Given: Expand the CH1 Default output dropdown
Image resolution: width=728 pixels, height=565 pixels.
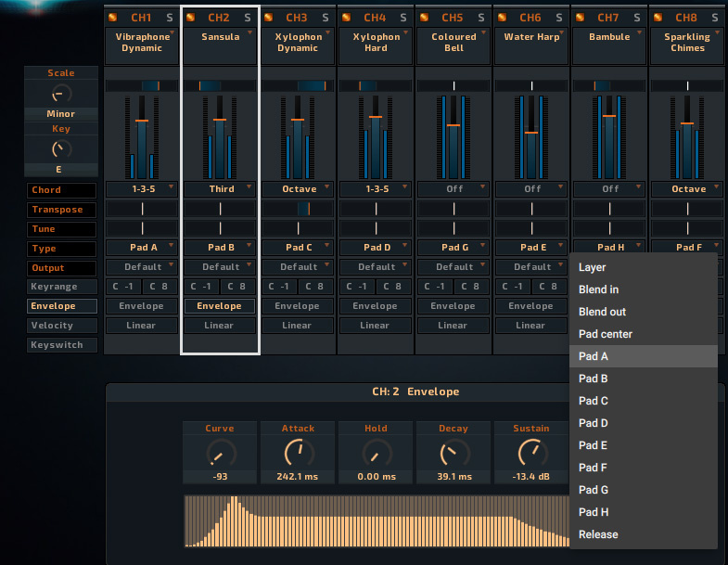Looking at the screenshot, I should pyautogui.click(x=143, y=267).
